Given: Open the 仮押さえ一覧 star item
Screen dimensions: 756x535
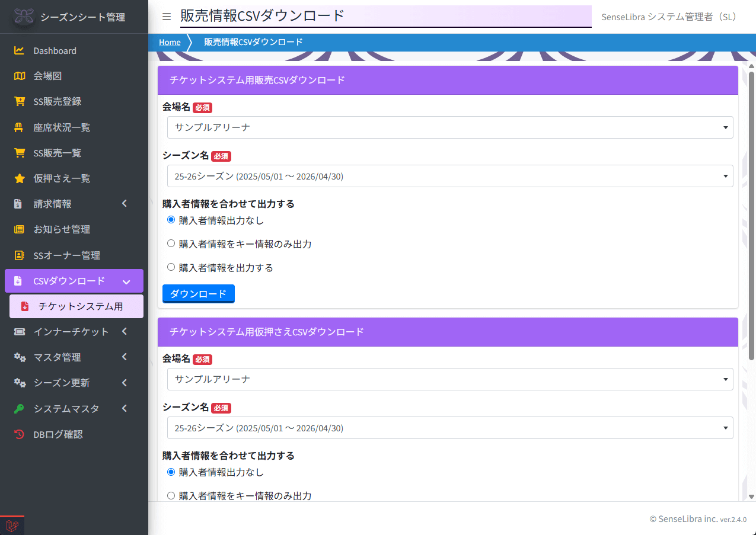Looking at the screenshot, I should (58, 178).
